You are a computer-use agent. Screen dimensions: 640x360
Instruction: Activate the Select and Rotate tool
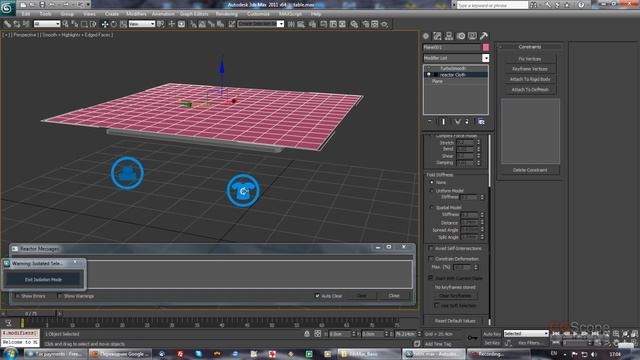[x=114, y=24]
